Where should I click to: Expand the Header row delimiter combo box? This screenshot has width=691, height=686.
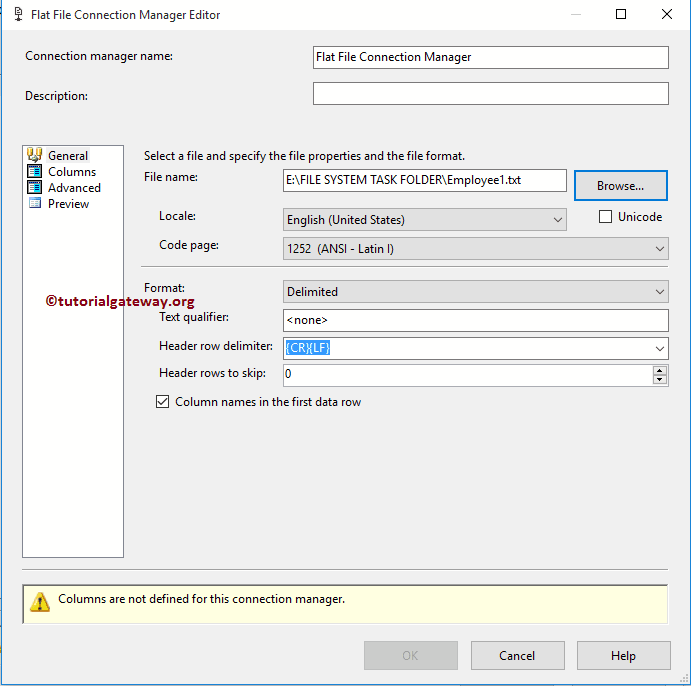coord(659,348)
